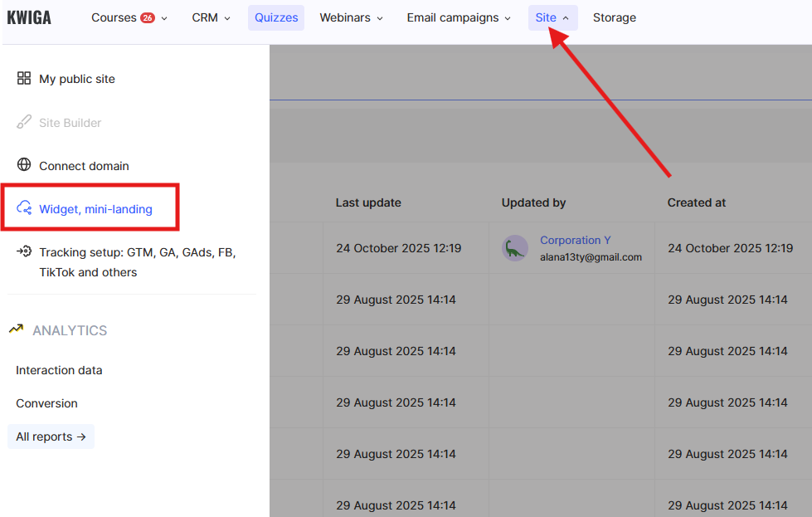Image resolution: width=812 pixels, height=517 pixels.
Task: Click the grid icon beside My public site
Action: [x=24, y=79]
